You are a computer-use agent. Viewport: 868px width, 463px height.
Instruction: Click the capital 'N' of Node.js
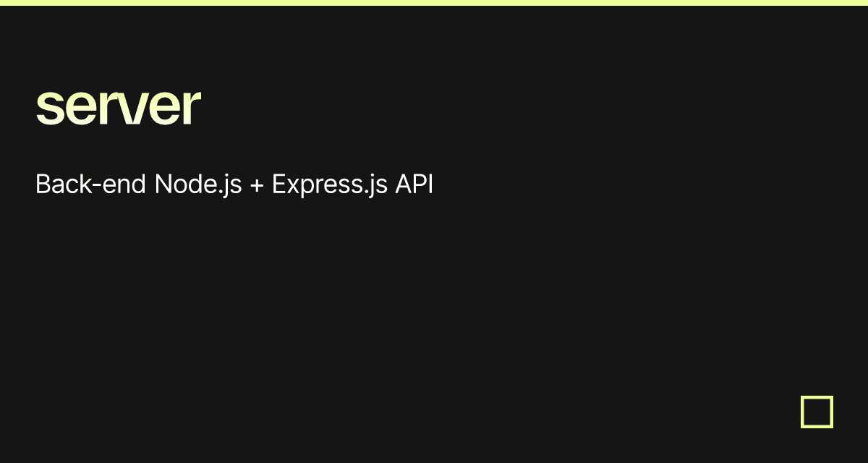tap(163, 185)
